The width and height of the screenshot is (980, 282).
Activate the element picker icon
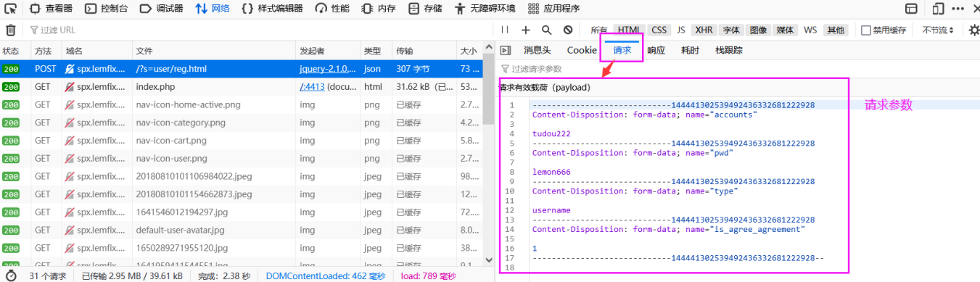click(x=11, y=9)
